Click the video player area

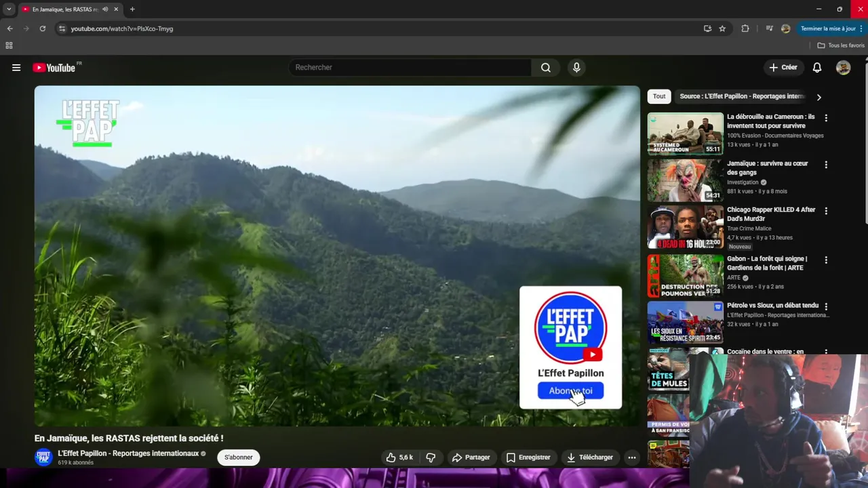click(x=337, y=256)
